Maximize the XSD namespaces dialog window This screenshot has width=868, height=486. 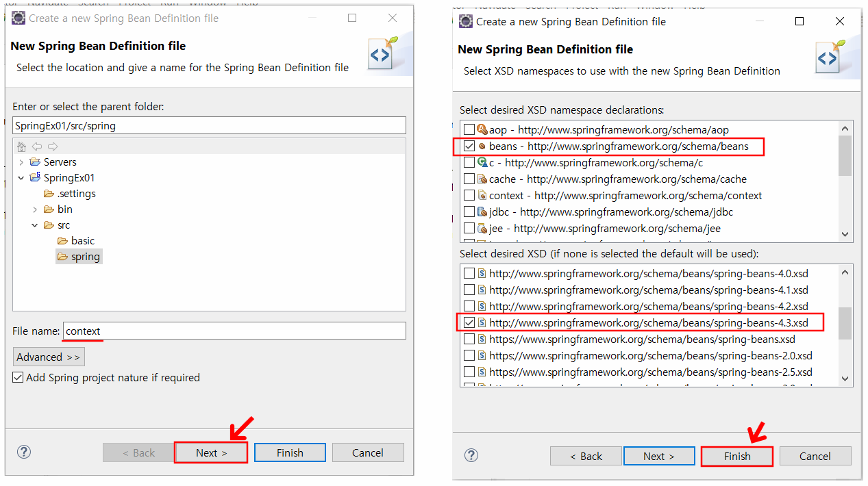coord(799,21)
